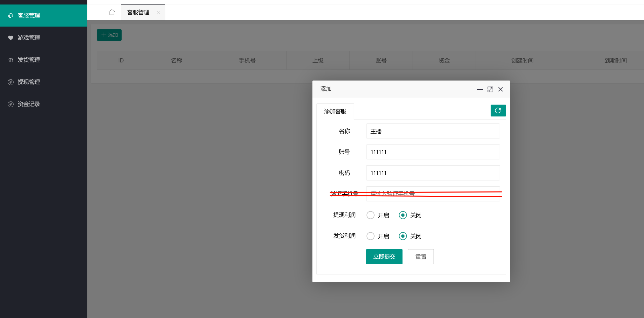Click the yen icon beside 资金记录
The height and width of the screenshot is (318, 644).
pyautogui.click(x=11, y=104)
